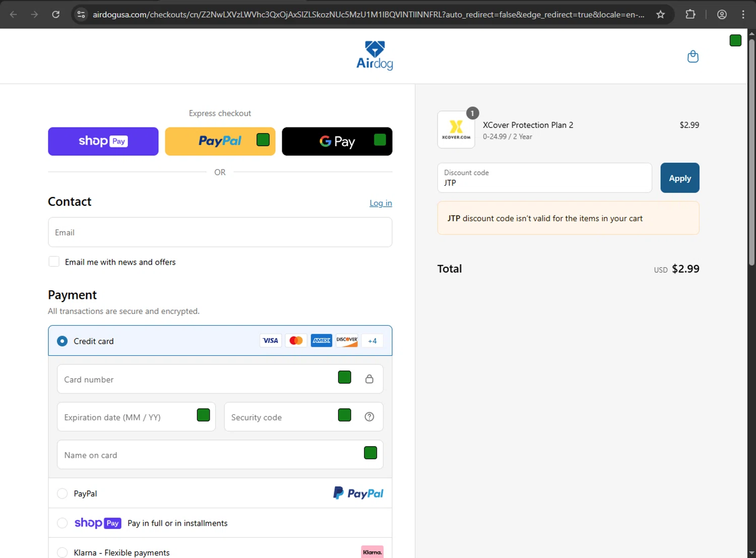The image size is (756, 558).
Task: Click the browser forward arrow
Action: [x=34, y=15]
